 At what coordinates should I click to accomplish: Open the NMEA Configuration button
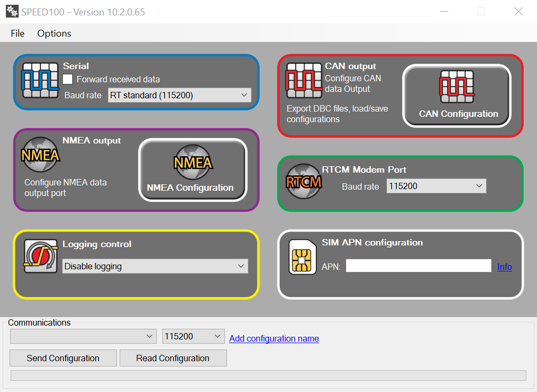pyautogui.click(x=193, y=170)
